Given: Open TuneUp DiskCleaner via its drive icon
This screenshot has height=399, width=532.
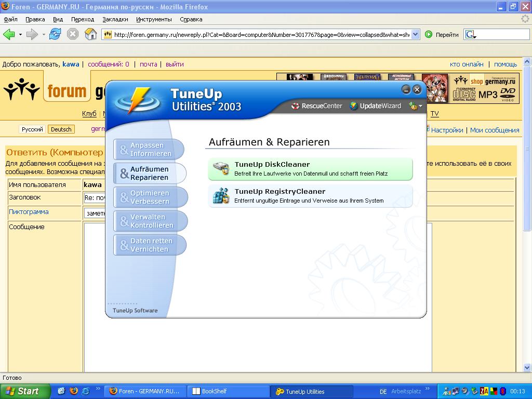Looking at the screenshot, I should (x=221, y=168).
